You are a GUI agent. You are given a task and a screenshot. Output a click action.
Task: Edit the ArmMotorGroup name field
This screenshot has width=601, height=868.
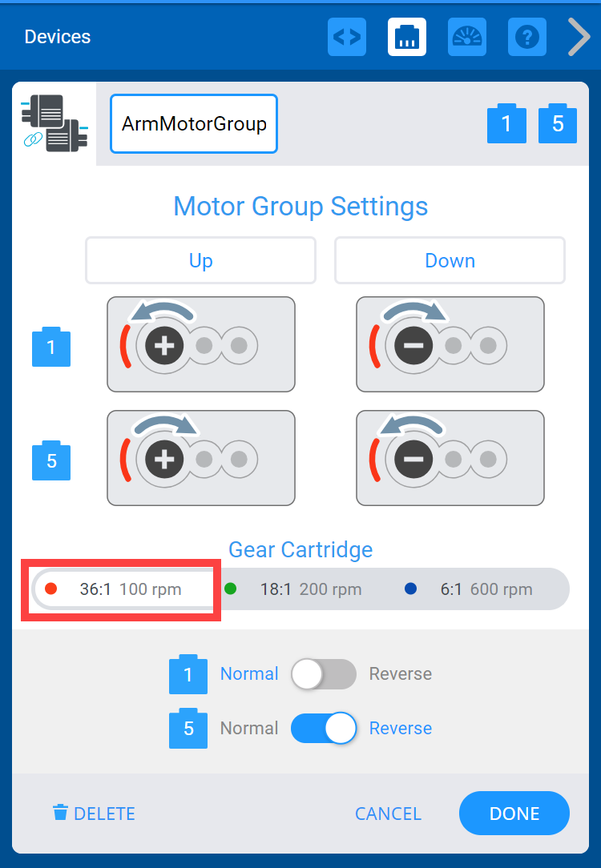(194, 124)
